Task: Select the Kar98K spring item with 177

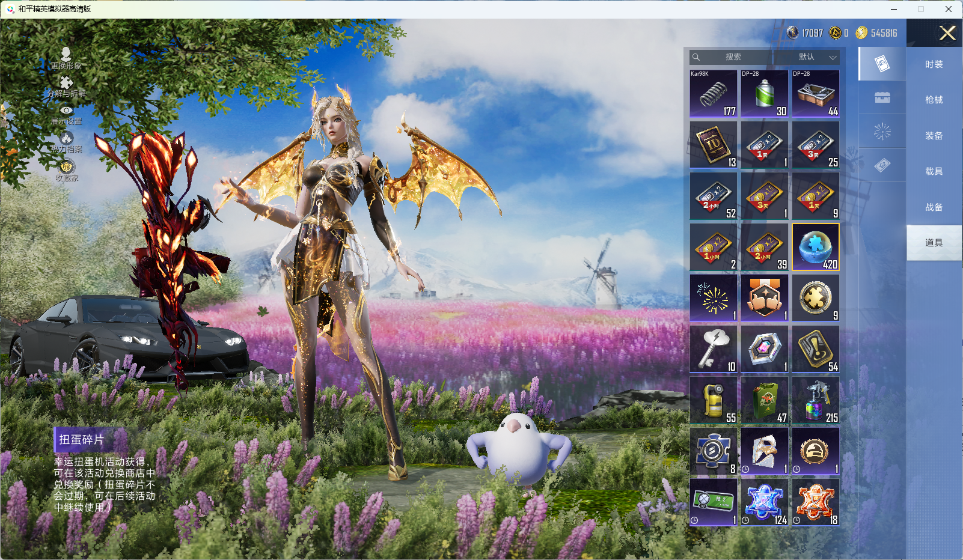Action: tap(714, 93)
